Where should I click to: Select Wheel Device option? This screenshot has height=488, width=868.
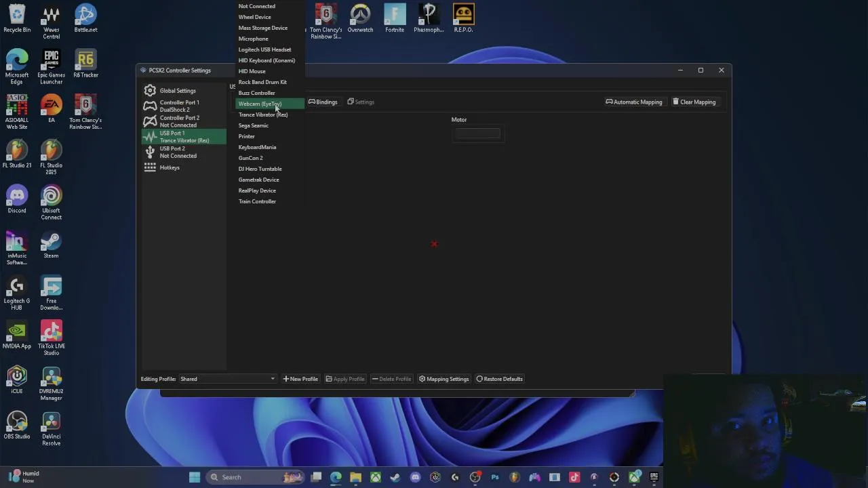coord(270,17)
